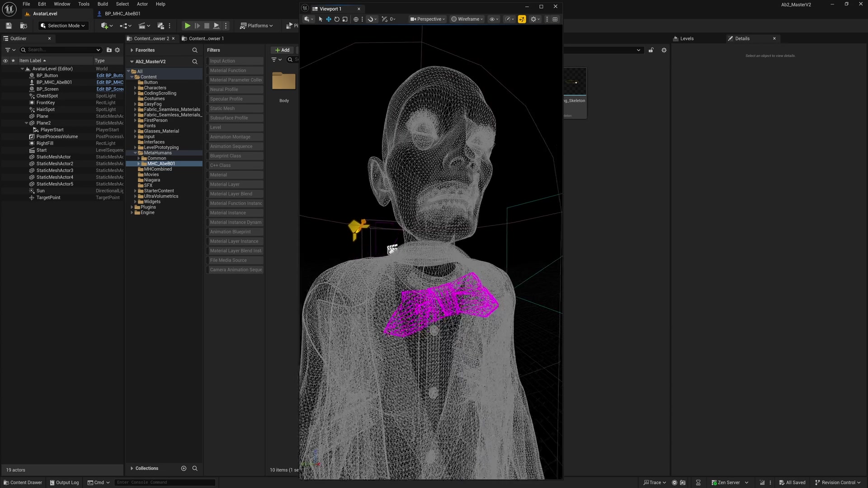Screen dimensions: 868x488
Task: Activate the Scale tool in viewport
Action: [345, 19]
